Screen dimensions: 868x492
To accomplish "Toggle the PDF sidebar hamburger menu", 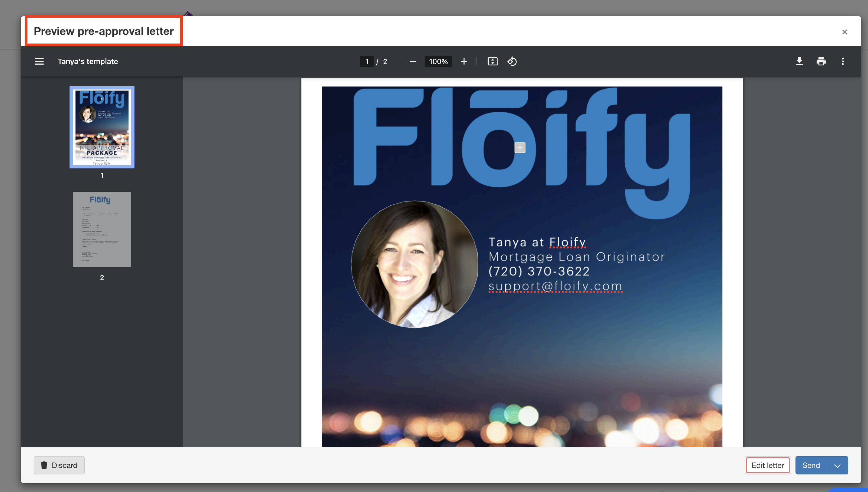I will pyautogui.click(x=39, y=62).
